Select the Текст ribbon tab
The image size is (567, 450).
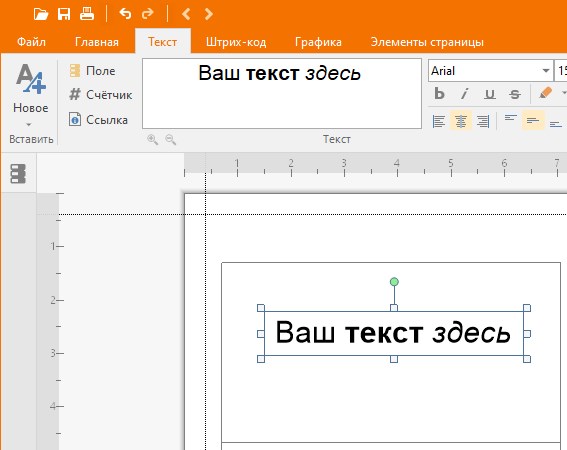click(x=162, y=42)
